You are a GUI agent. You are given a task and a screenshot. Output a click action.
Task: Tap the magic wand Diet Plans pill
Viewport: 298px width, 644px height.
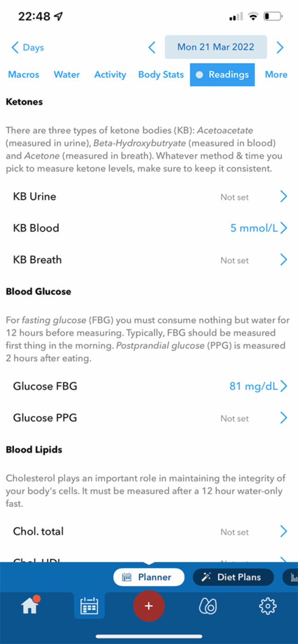tap(233, 577)
